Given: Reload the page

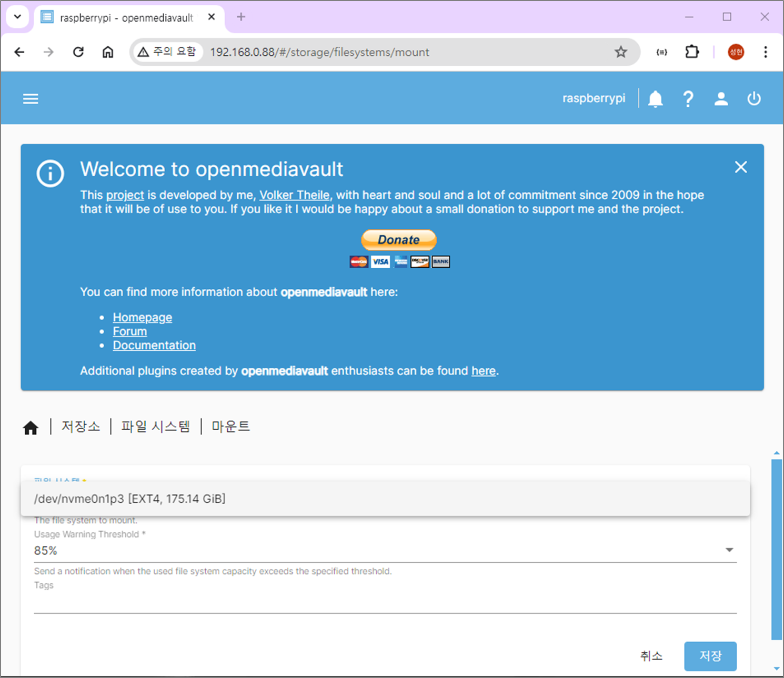Looking at the screenshot, I should point(78,52).
